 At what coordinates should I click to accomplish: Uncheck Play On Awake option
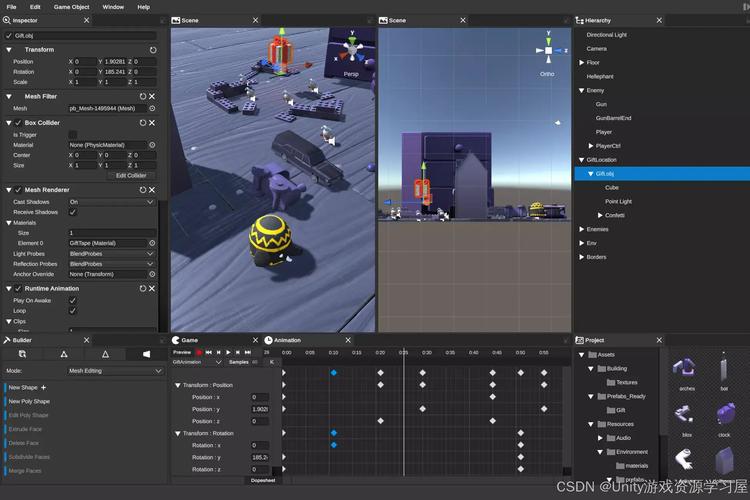click(72, 300)
